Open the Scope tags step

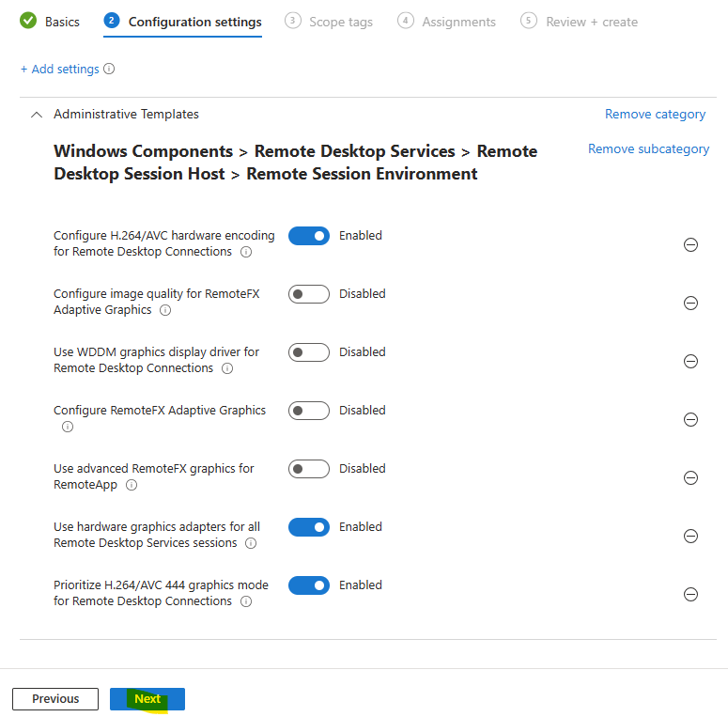pyautogui.click(x=329, y=22)
